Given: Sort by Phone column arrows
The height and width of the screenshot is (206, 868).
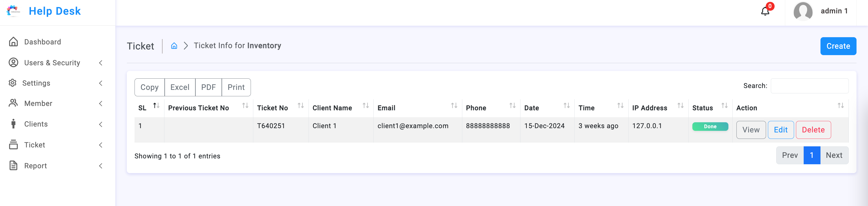Looking at the screenshot, I should click(x=512, y=106).
